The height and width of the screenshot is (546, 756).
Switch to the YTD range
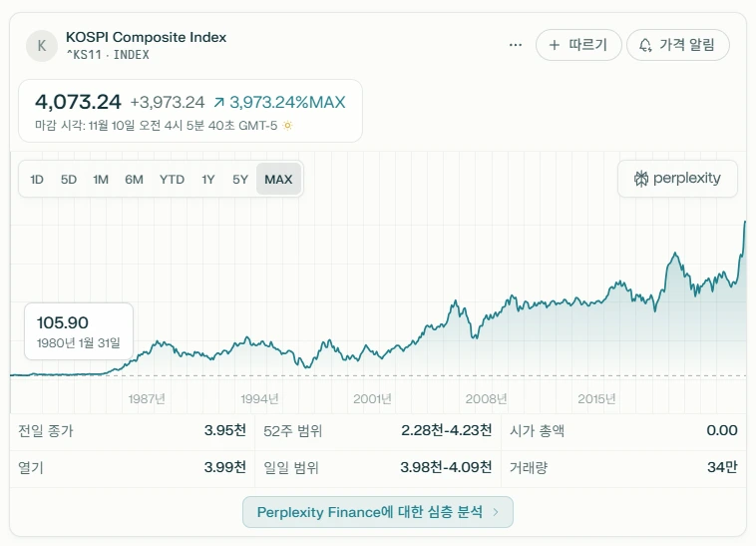(x=172, y=180)
